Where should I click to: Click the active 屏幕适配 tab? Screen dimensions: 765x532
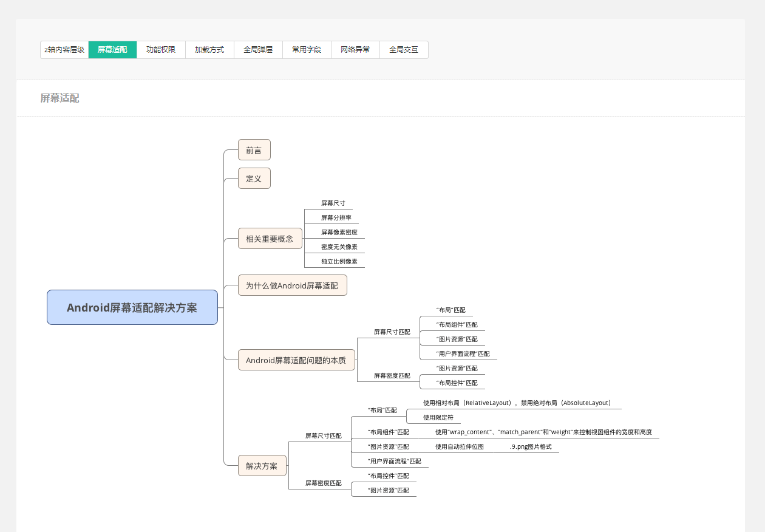coord(112,50)
